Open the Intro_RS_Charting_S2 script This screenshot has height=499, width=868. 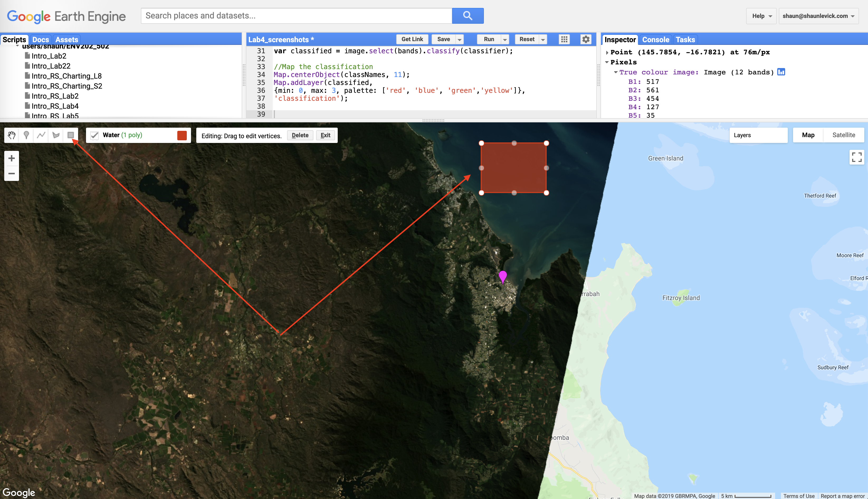point(67,86)
